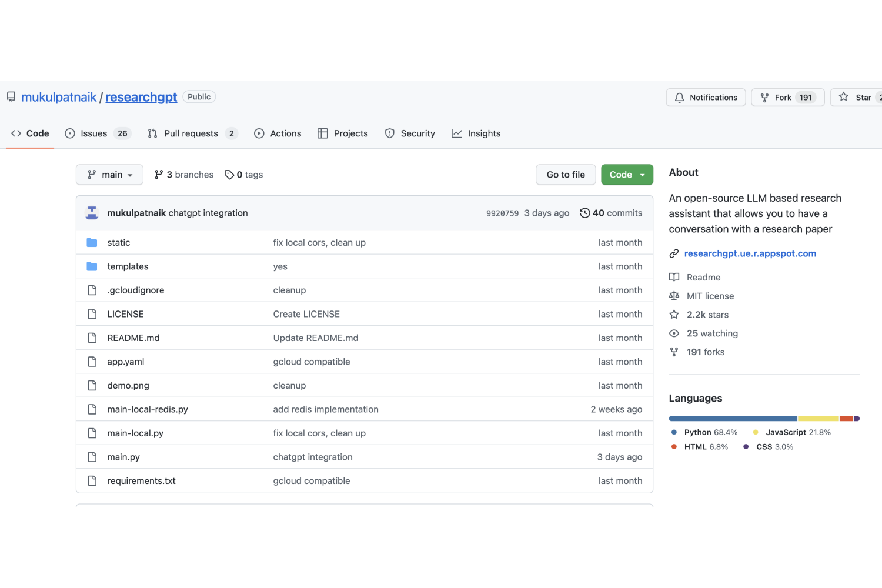Click the bell icon in Notifications
Screen dimensions: 882x588
pyautogui.click(x=679, y=98)
